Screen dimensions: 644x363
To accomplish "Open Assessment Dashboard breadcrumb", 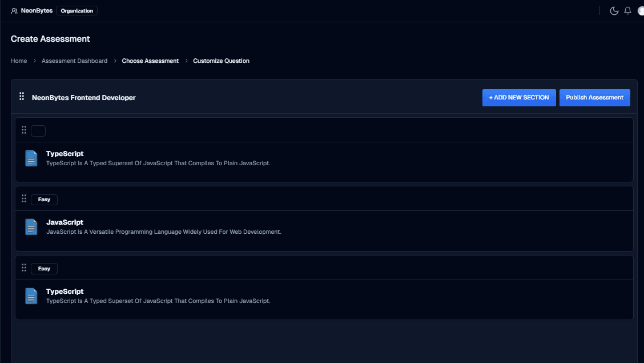I will (74, 61).
